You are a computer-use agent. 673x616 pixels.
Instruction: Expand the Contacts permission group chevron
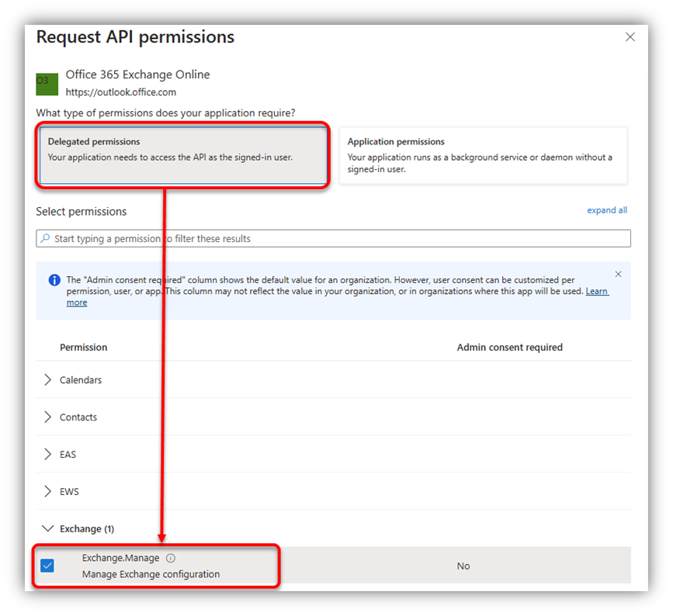coord(47,417)
